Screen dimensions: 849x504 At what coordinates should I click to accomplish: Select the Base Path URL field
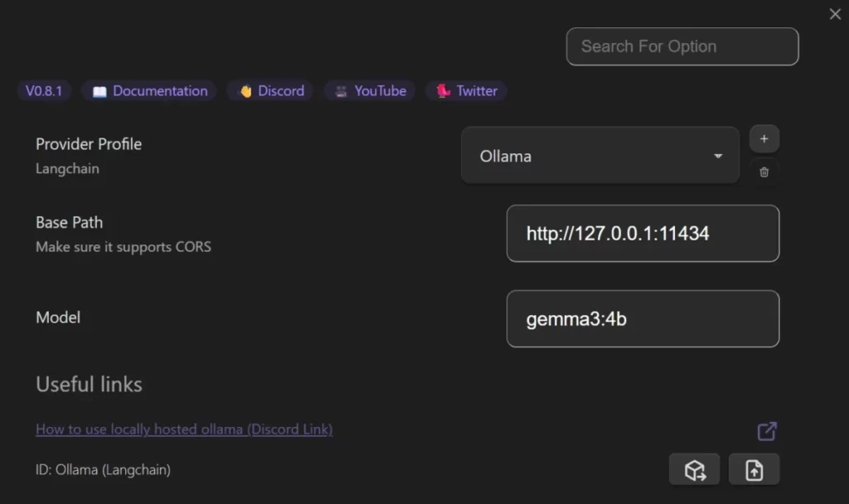[643, 234]
